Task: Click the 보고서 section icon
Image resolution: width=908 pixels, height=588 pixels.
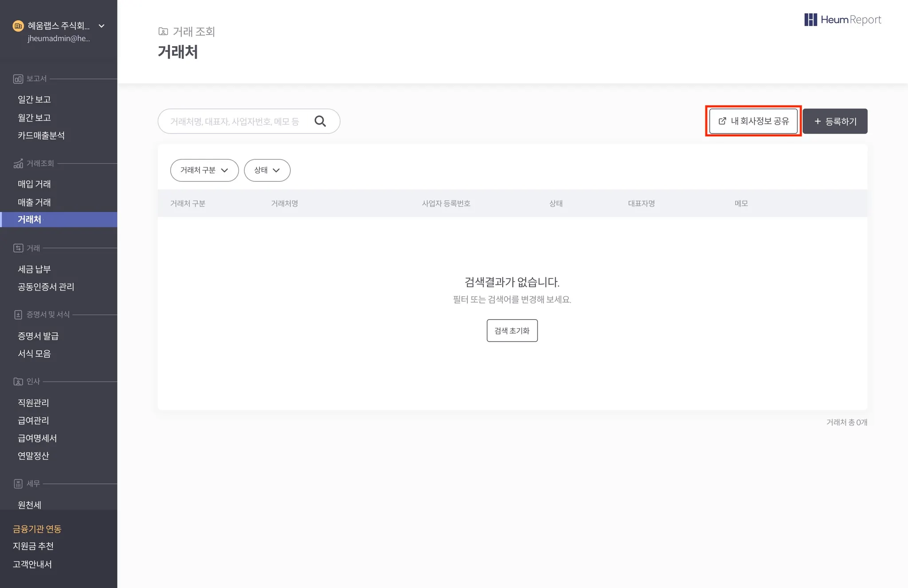Action: 18,79
